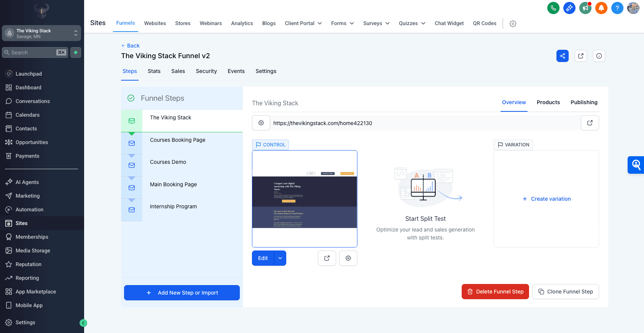Go to the Stores section

tap(183, 23)
